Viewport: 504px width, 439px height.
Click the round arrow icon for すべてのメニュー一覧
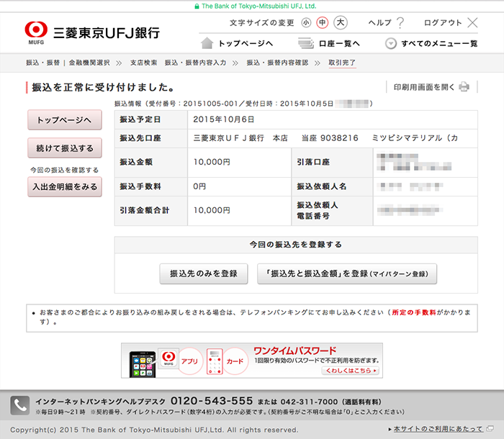(391, 43)
